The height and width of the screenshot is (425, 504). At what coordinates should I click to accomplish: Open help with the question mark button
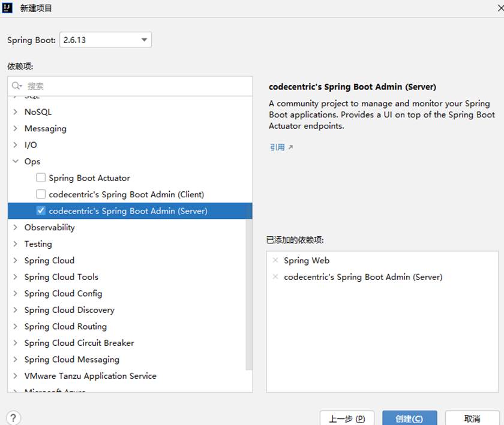coord(13,418)
